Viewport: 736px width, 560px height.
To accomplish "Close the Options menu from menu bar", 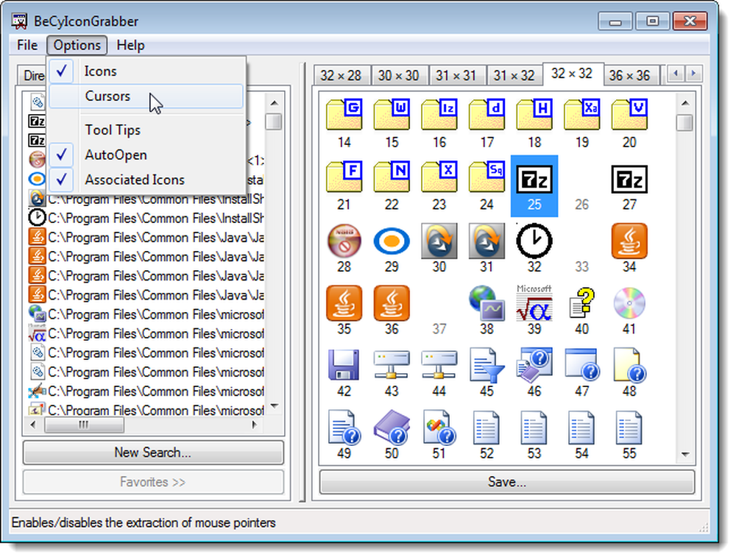I will coord(77,45).
